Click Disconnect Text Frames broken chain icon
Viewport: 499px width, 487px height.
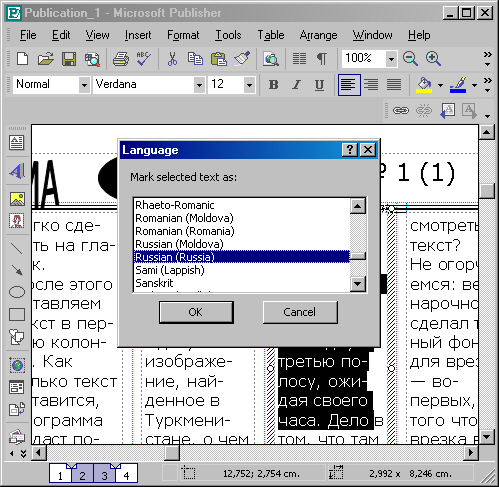point(424,110)
